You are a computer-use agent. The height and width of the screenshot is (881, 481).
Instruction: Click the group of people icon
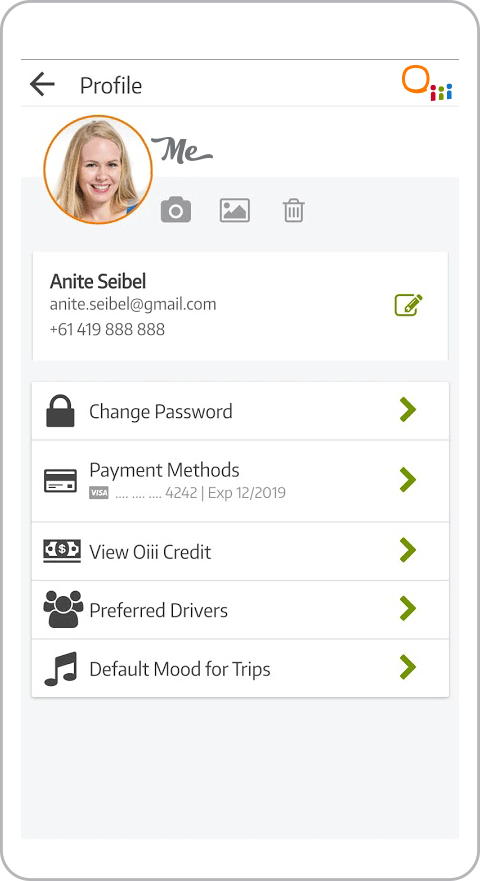63,609
